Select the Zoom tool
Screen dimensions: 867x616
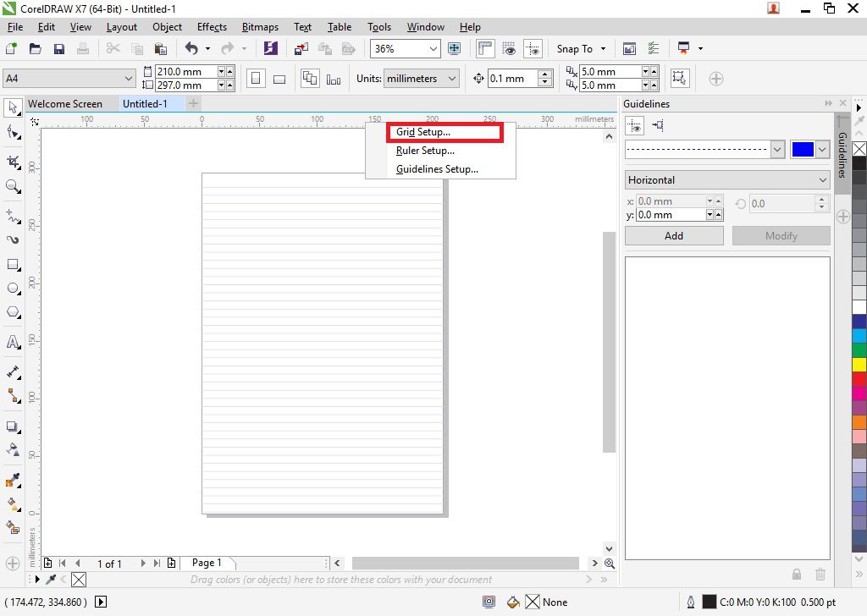click(x=13, y=186)
